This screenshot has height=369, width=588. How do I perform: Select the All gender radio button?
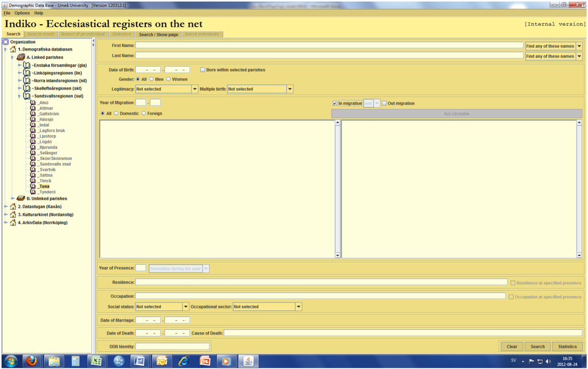pos(138,79)
